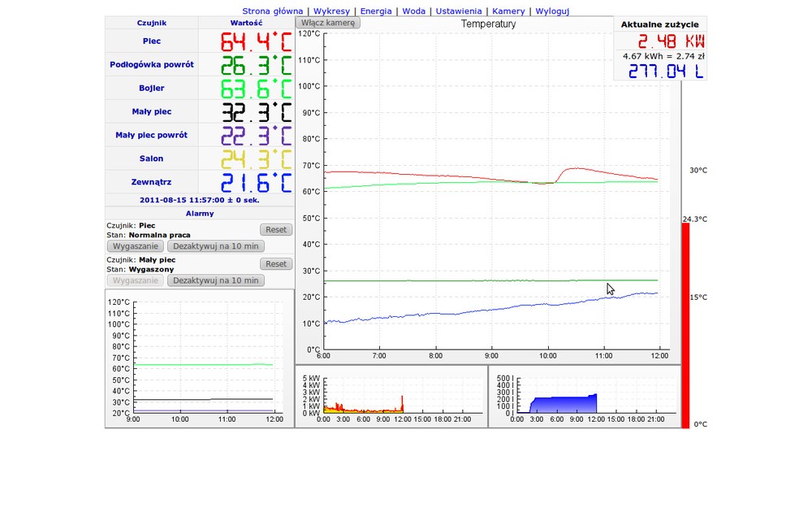Click the light green 63.6°C Bojler reading

point(257,89)
